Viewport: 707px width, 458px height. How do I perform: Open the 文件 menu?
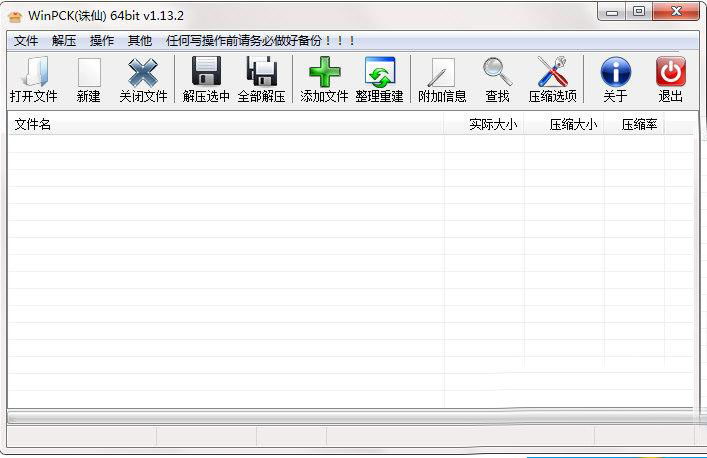[x=26, y=41]
